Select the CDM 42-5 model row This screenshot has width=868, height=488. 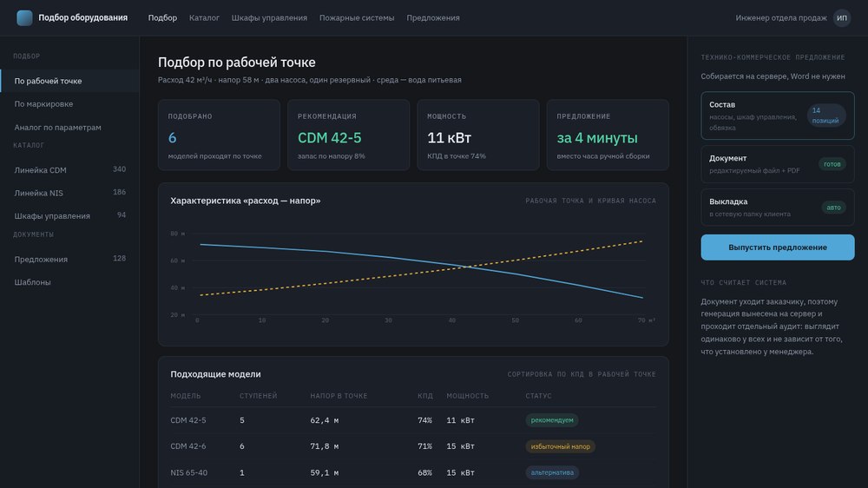coord(413,420)
